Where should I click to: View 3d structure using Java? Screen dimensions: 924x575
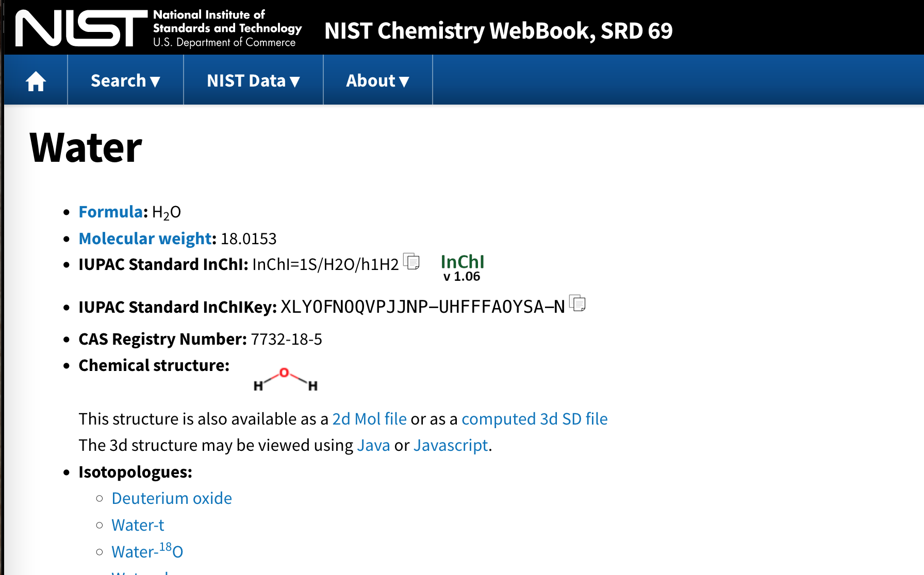point(373,445)
